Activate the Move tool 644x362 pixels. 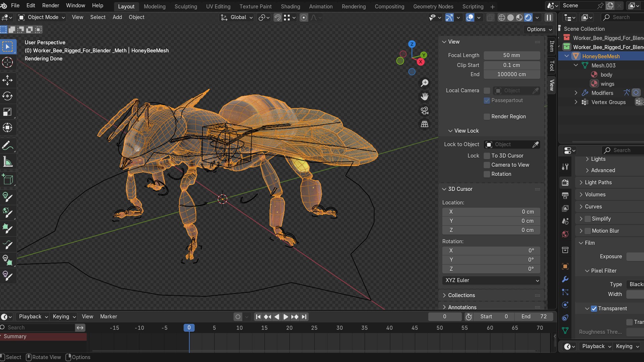tap(7, 80)
